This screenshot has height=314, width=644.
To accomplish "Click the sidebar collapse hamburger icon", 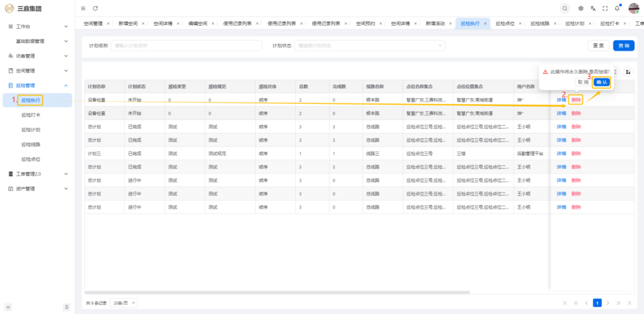I will point(83,8).
